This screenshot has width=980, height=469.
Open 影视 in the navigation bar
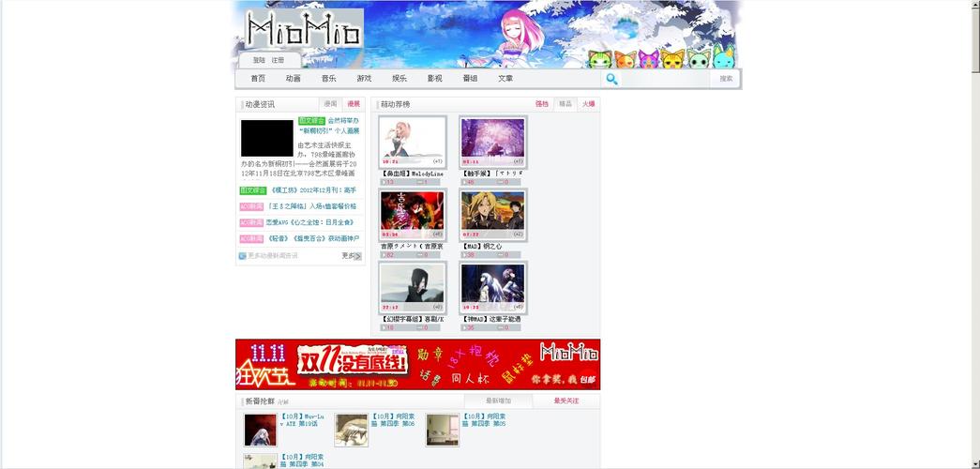pos(435,79)
